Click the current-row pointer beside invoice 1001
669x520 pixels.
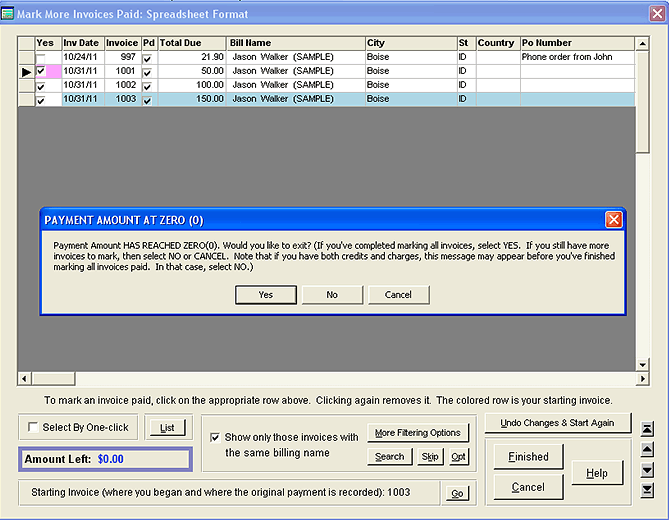(26, 72)
